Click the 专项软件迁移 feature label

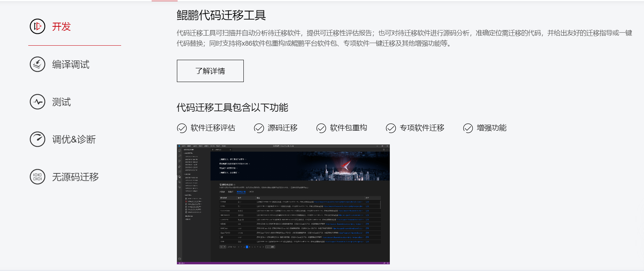click(422, 128)
